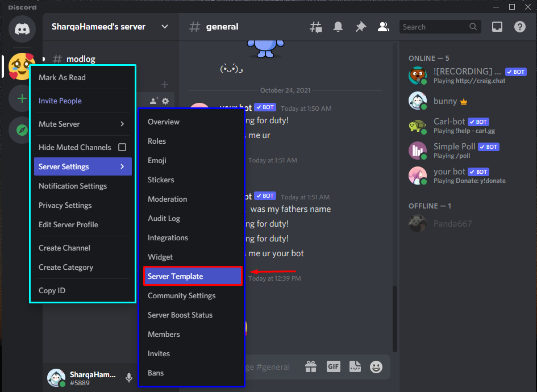Open Roles settings
Viewport: 537px width, 392px height.
tap(193, 141)
